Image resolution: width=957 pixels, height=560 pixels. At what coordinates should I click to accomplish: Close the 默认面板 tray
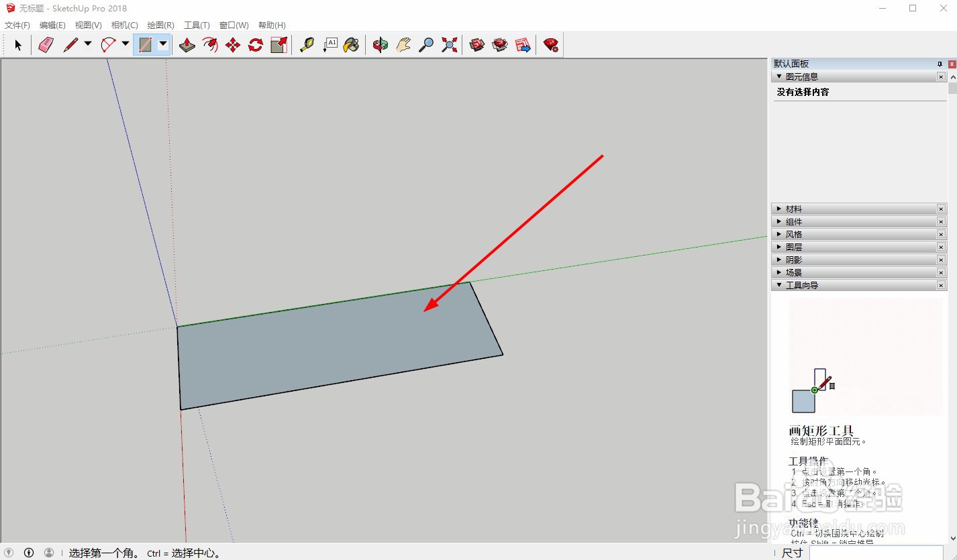952,64
